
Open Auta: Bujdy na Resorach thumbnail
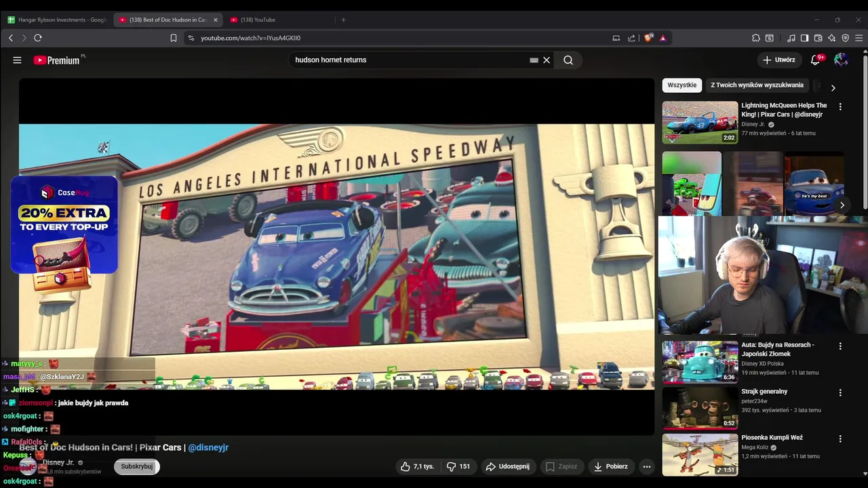click(x=700, y=362)
